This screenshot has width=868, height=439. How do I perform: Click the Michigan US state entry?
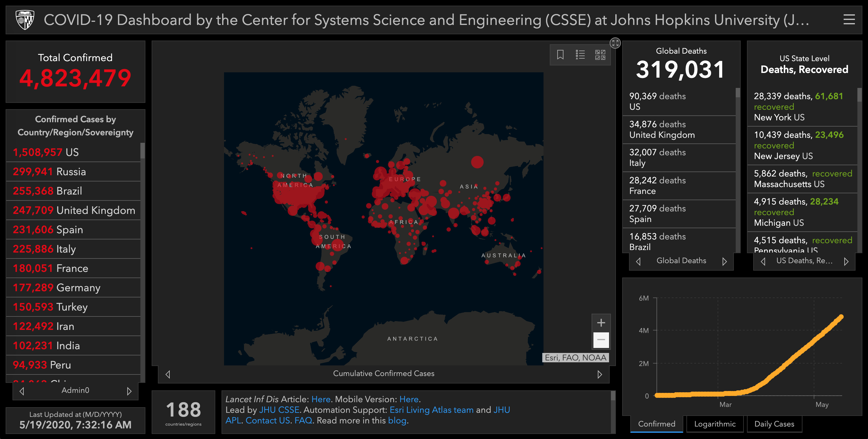click(802, 212)
